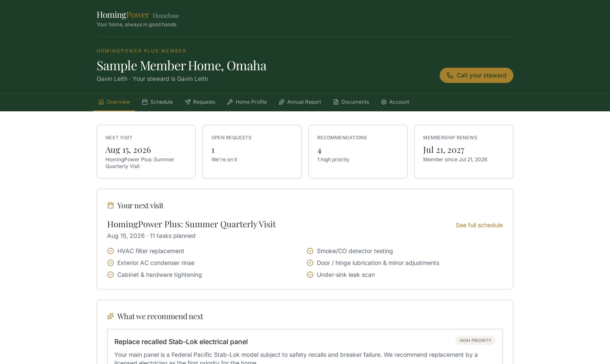The height and width of the screenshot is (364, 610).
Task: Click check icon for Under-sink leak scan
Action: pyautogui.click(x=310, y=275)
